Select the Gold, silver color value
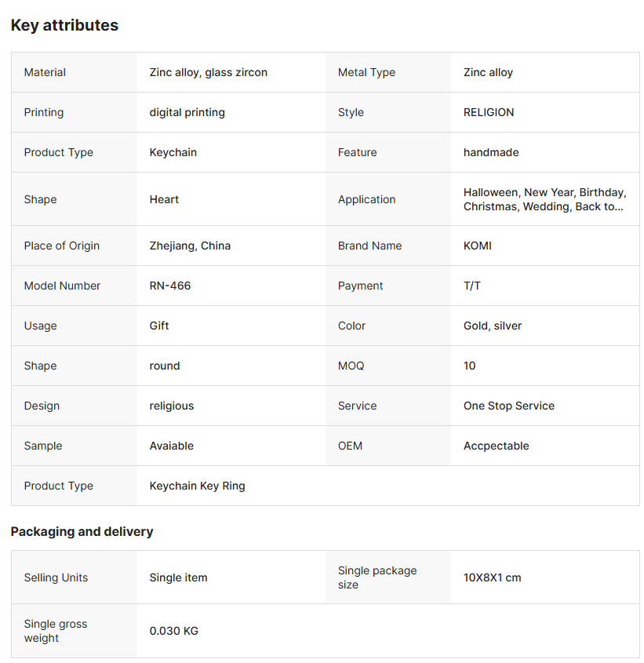644x663 pixels. coord(492,326)
